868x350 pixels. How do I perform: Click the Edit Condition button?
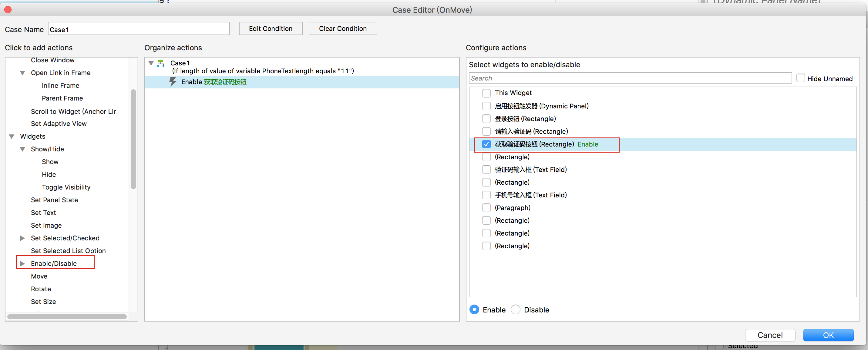[x=270, y=28]
